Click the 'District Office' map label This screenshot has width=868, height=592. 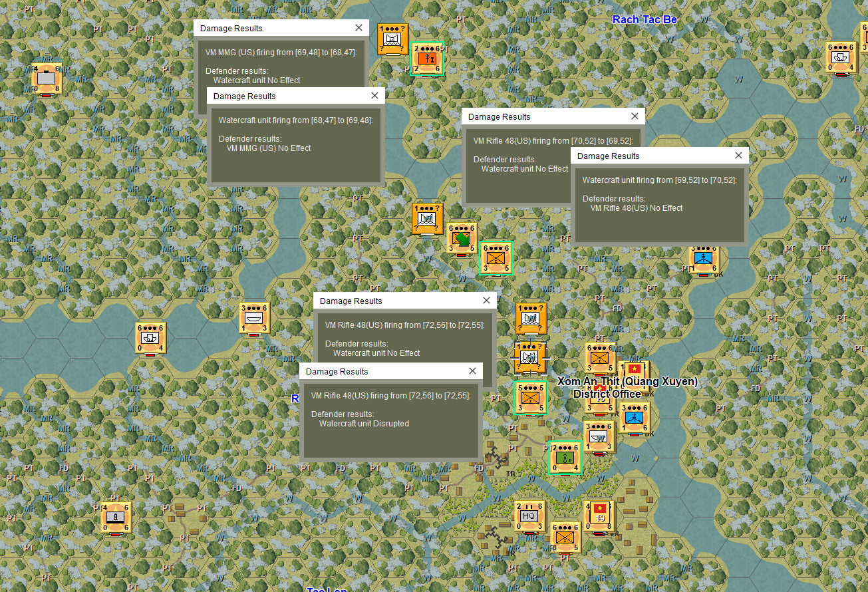(607, 394)
